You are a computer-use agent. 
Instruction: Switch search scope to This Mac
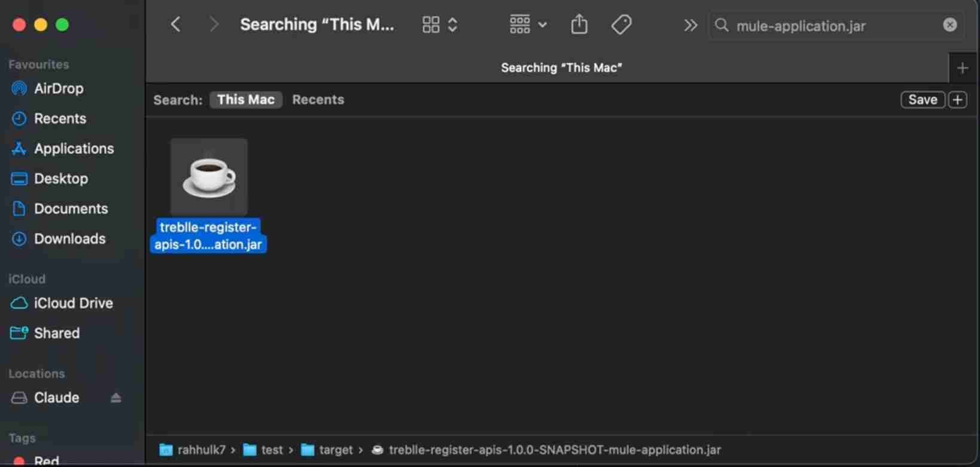coord(245,100)
